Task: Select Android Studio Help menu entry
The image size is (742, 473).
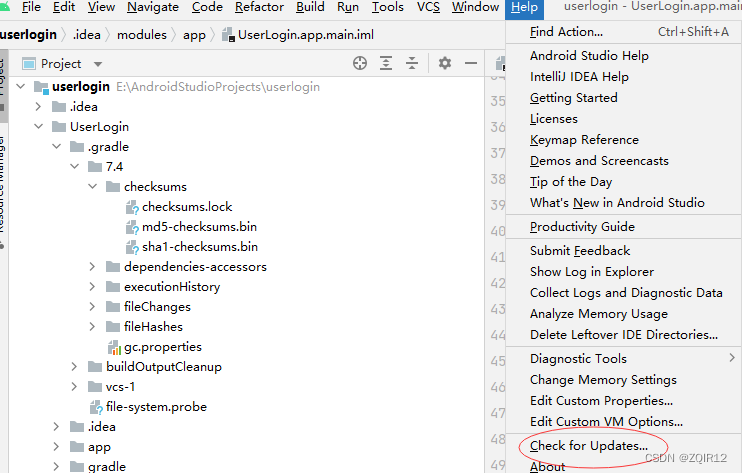Action: 624,56
